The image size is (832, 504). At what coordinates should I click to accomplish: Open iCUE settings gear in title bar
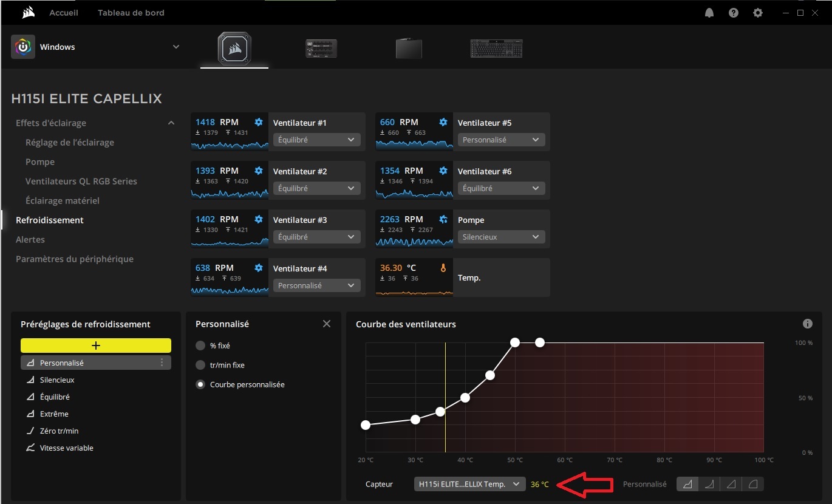(758, 13)
